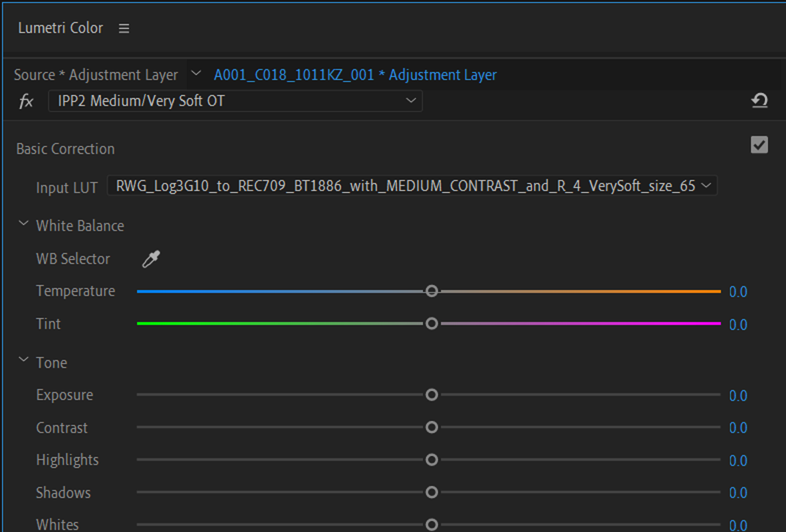Click the Temperature slider handle

coord(432,291)
